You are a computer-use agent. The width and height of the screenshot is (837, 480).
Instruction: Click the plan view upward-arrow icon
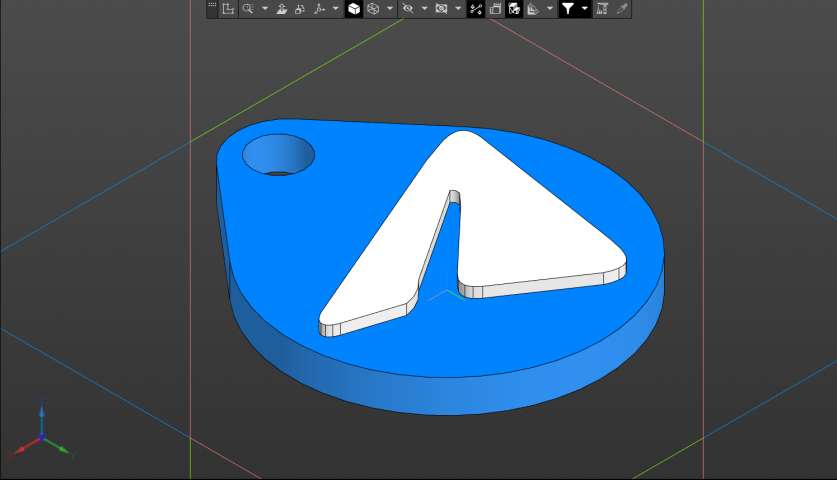[281, 9]
